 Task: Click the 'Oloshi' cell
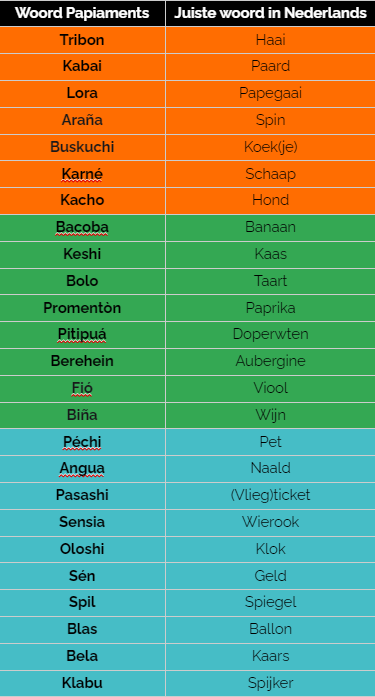82,549
